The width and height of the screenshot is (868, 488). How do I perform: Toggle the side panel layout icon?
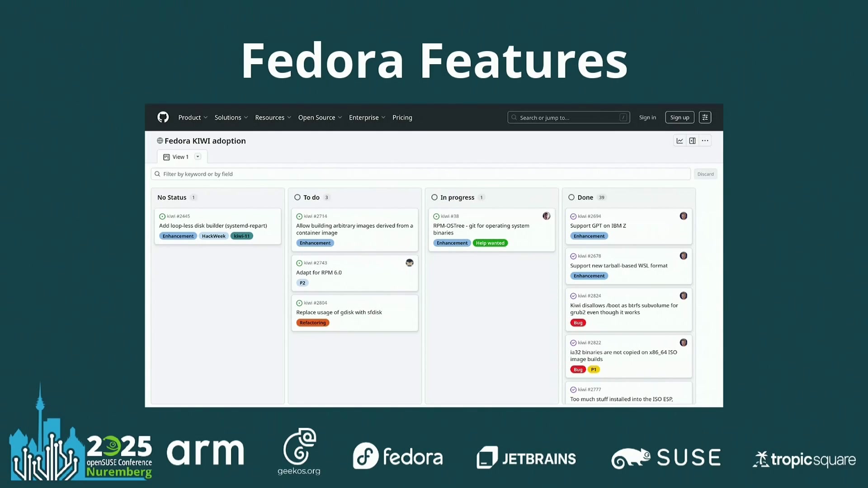click(x=692, y=141)
